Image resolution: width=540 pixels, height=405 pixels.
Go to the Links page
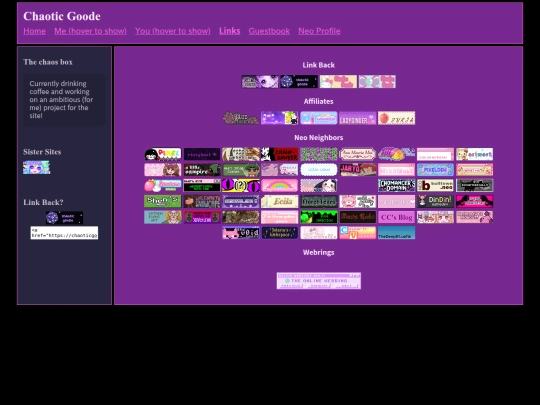(230, 31)
